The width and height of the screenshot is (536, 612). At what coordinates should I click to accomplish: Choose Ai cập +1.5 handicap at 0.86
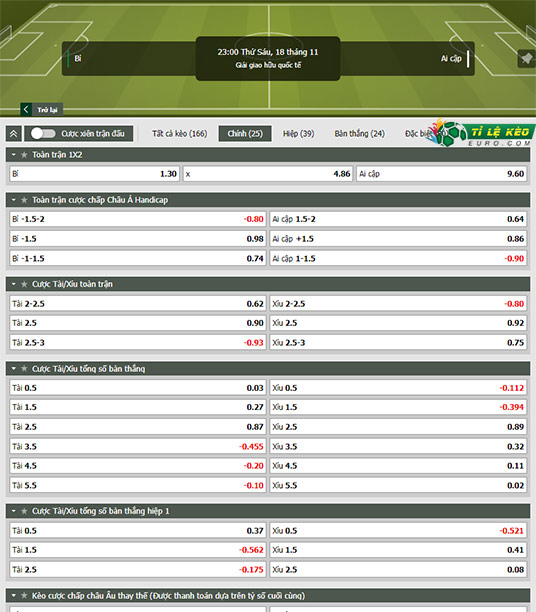[398, 239]
